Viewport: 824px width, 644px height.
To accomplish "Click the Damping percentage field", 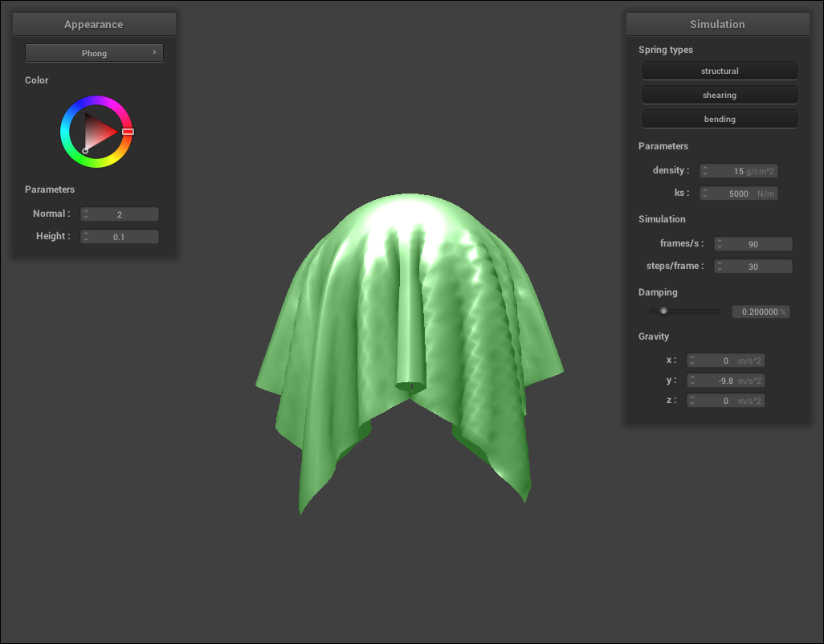I will click(760, 312).
